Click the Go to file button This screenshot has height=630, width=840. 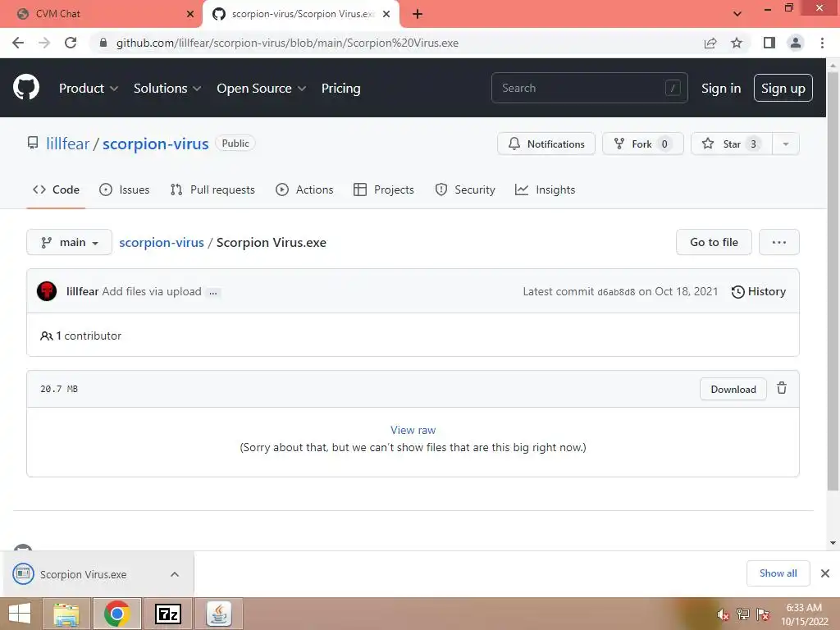[714, 242]
